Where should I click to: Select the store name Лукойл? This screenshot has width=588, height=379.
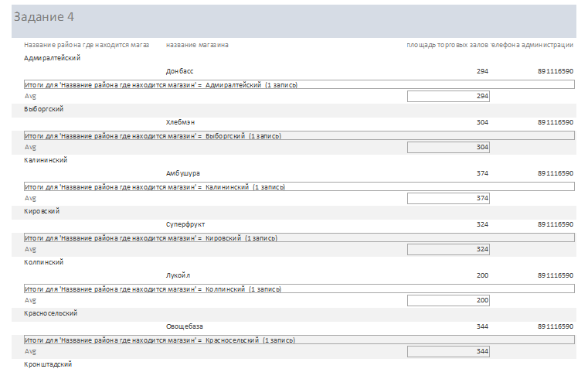coord(178,275)
